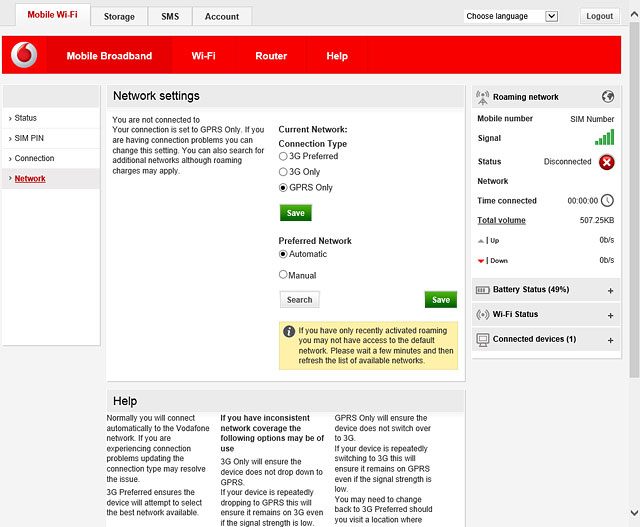The height and width of the screenshot is (527, 640).
Task: Click the scrollbar down arrow
Action: pyautogui.click(x=634, y=512)
